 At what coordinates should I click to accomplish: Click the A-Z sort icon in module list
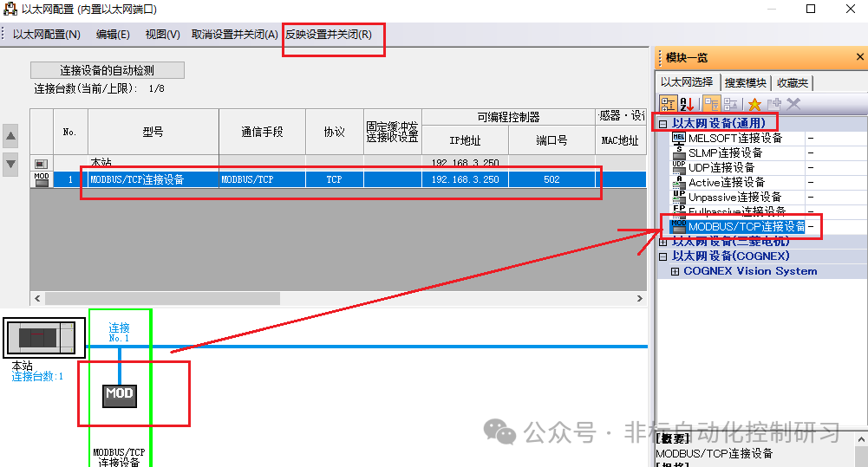click(x=687, y=103)
